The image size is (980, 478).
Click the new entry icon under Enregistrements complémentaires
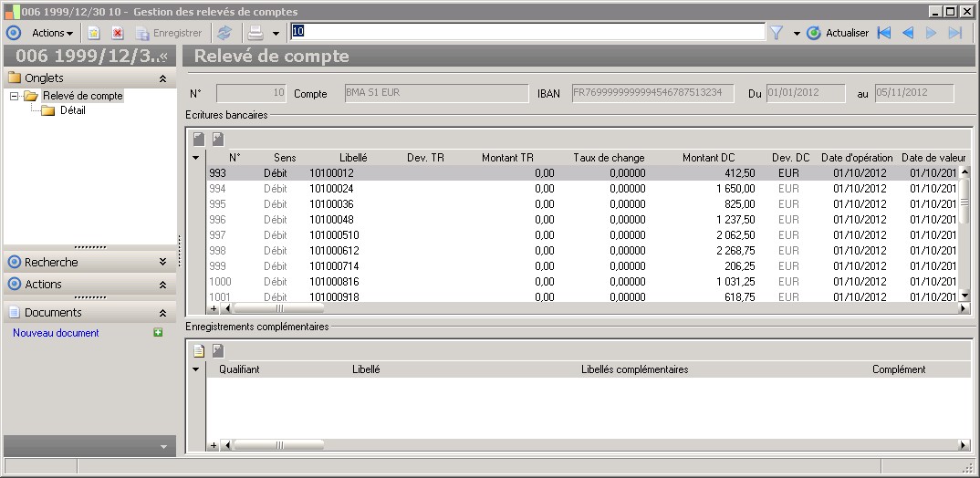point(198,350)
